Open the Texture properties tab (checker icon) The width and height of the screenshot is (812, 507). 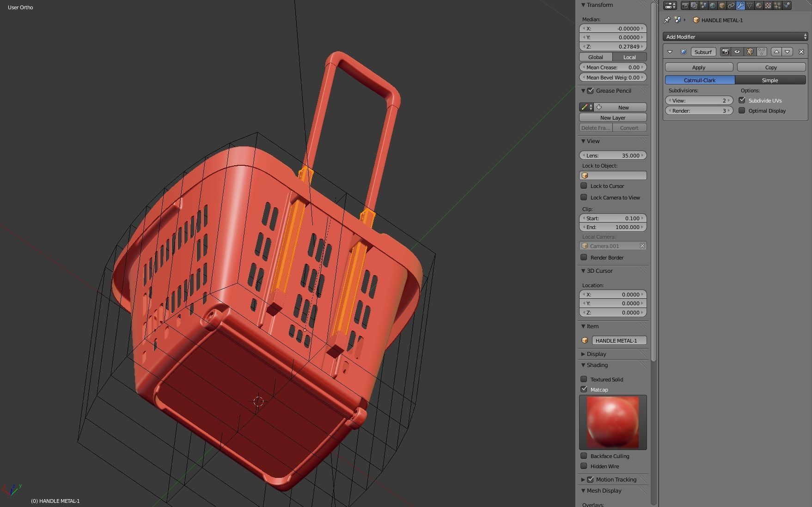point(768,6)
